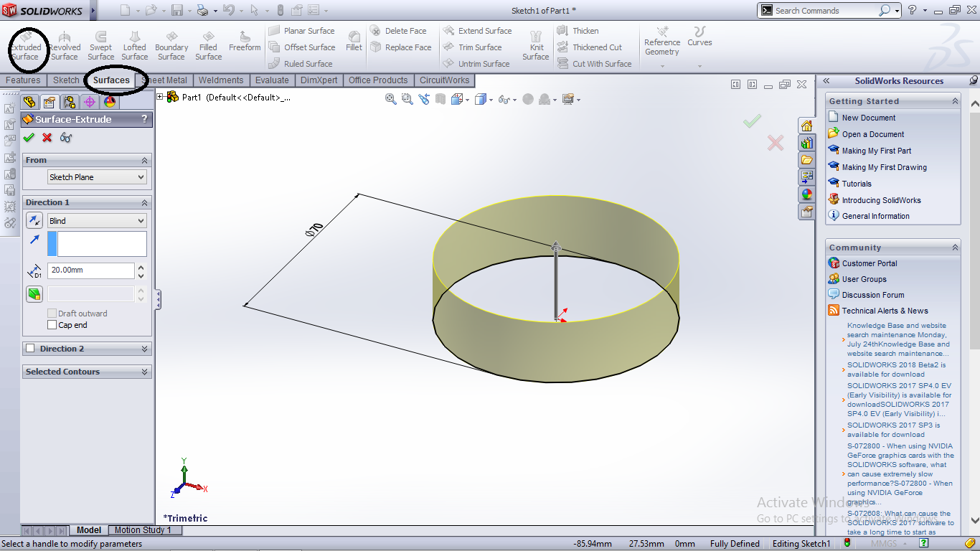Confirm extrude with the green checkmark
Viewport: 980px width, 551px height.
pyautogui.click(x=28, y=138)
